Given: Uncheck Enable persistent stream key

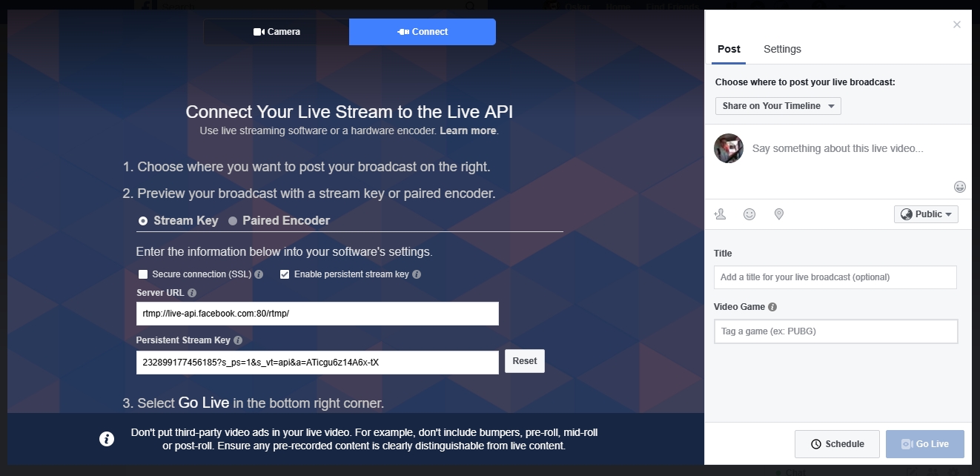Looking at the screenshot, I should tap(285, 274).
